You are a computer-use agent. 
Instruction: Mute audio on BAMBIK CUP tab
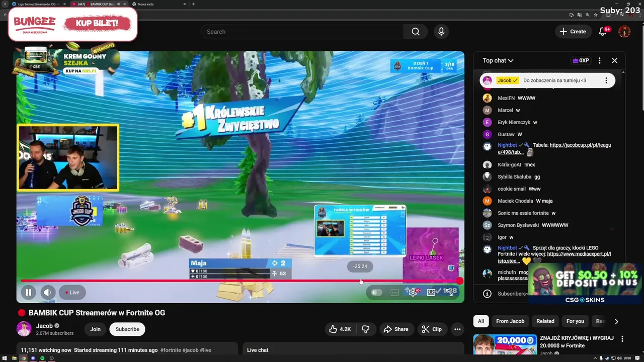[x=118, y=4]
